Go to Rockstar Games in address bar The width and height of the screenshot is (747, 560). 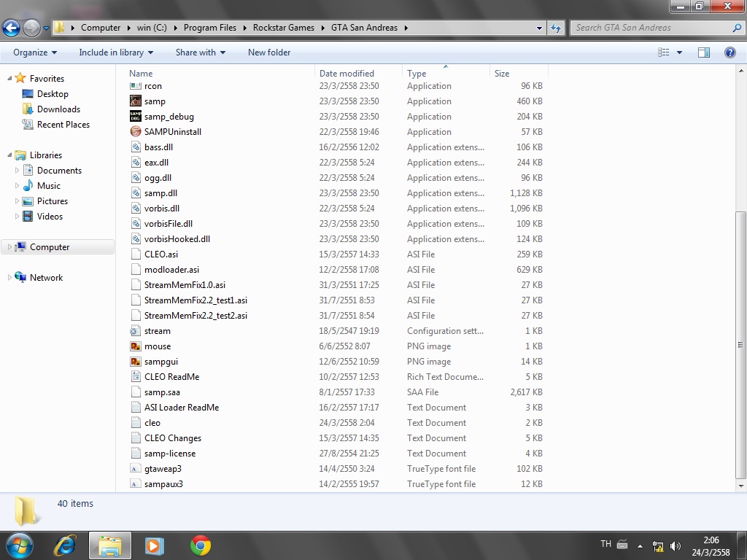click(284, 28)
